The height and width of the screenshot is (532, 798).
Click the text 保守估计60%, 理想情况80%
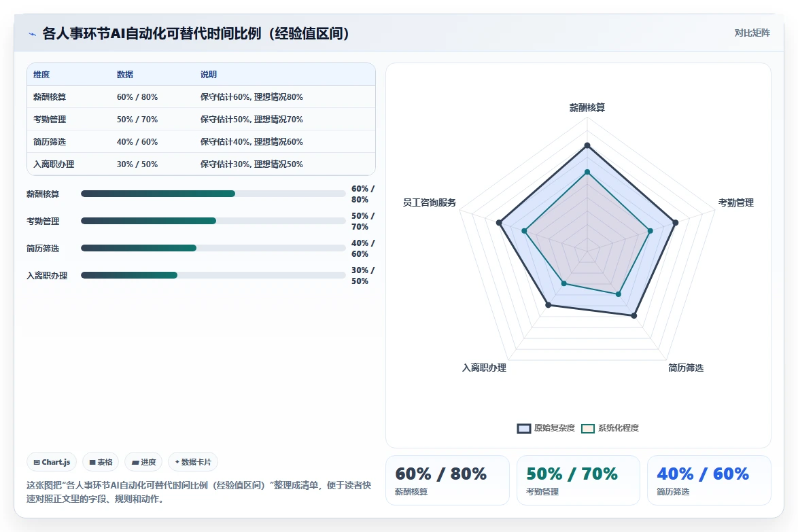251,96
